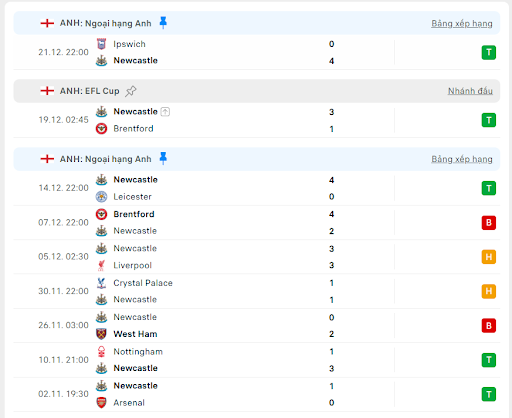Viewport: 512px width, 418px height.
Task: Click the Ipswich team crest
Action: click(x=101, y=44)
